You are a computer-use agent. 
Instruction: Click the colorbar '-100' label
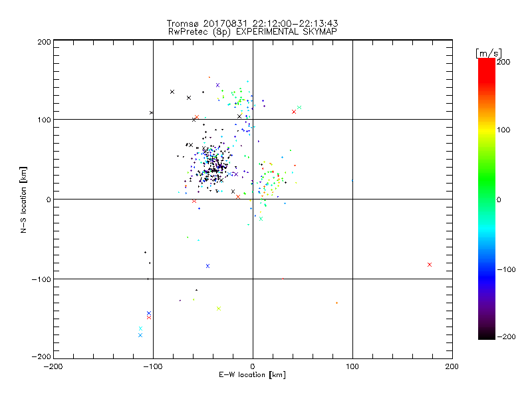[506, 269]
